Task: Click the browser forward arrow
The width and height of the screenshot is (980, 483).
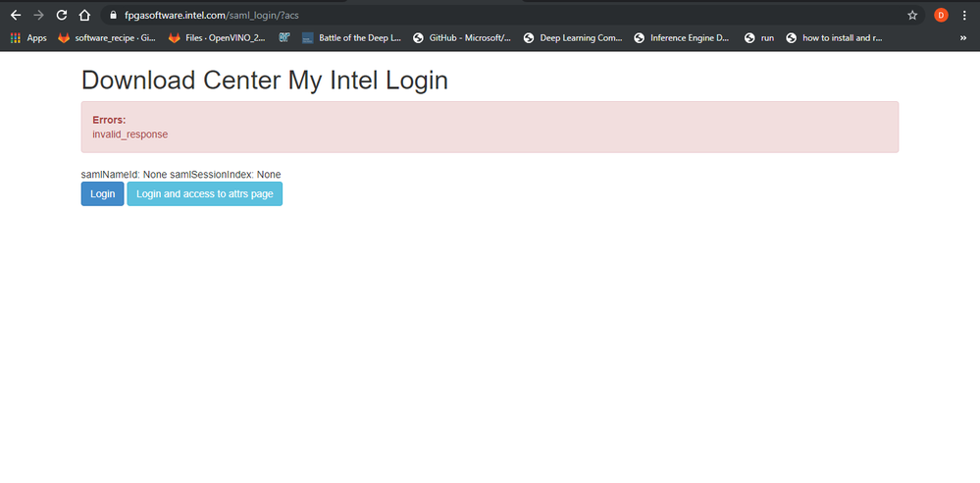Action: tap(39, 15)
